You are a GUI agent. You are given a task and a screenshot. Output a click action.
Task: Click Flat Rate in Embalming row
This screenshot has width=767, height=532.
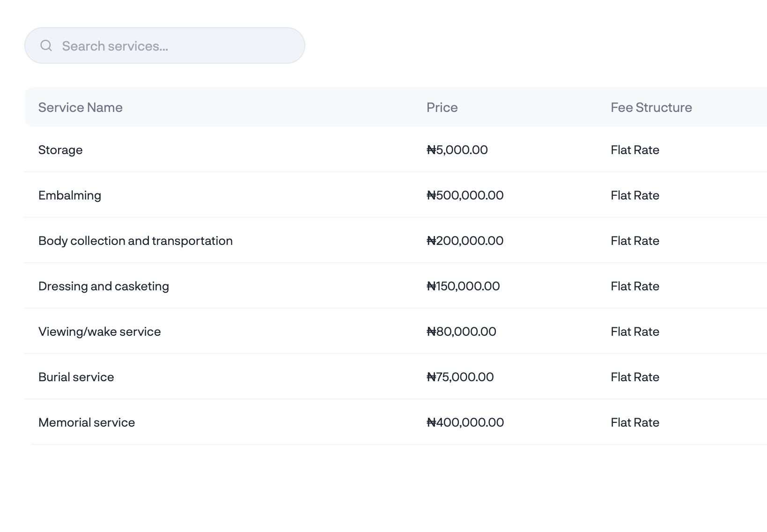coord(635,195)
